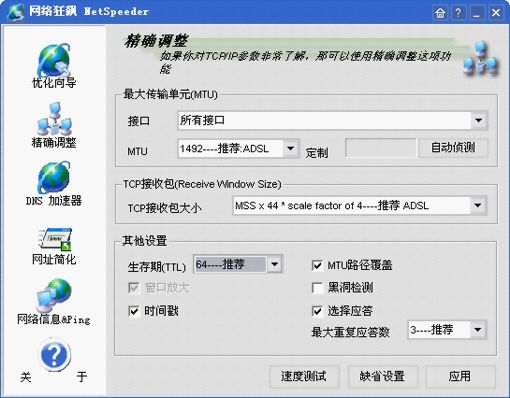Image resolution: width=510 pixels, height=398 pixels.
Task: Click the 生存期(TTL) label
Action: [157, 267]
